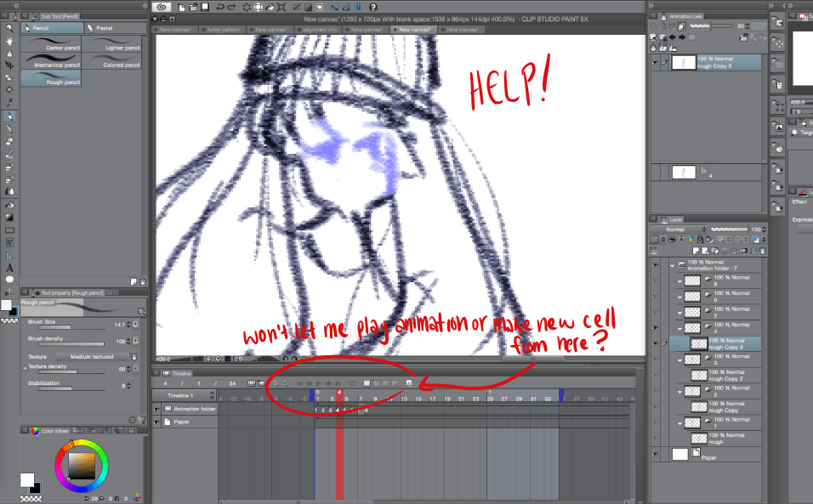This screenshot has width=813, height=504.
Task: Select the Balloon tool in left toolbar
Action: 9,280
